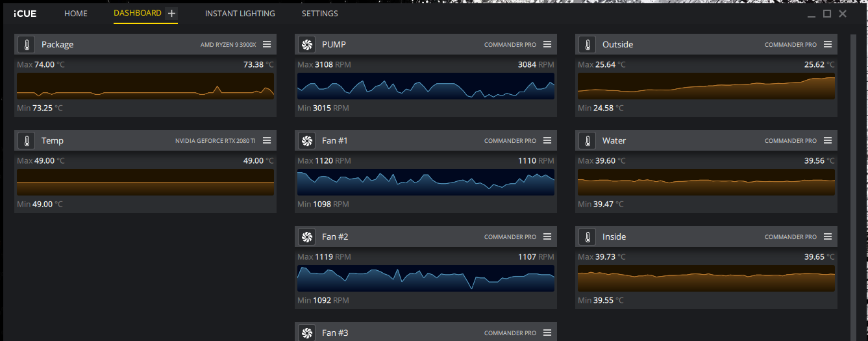Open the SETTINGS tab
868x341 pixels.
click(320, 13)
